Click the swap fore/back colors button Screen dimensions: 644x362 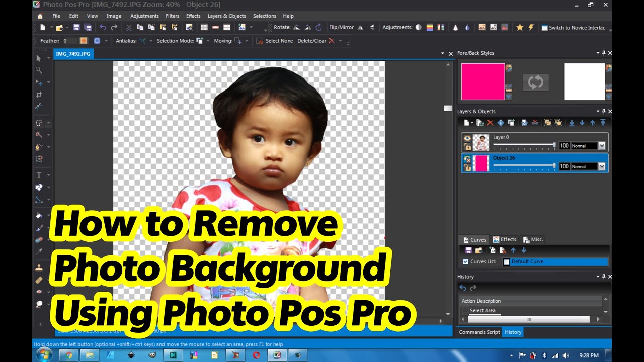[535, 82]
